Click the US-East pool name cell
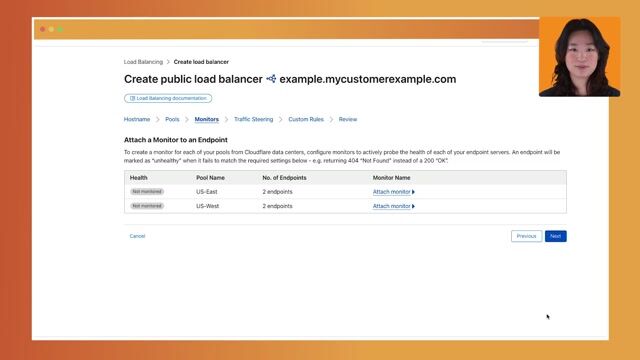 207,192
